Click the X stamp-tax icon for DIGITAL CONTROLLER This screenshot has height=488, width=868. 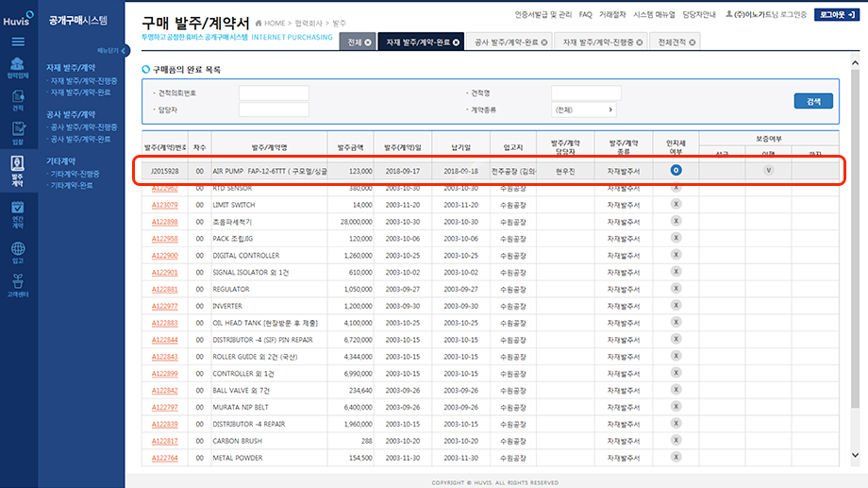tap(676, 255)
